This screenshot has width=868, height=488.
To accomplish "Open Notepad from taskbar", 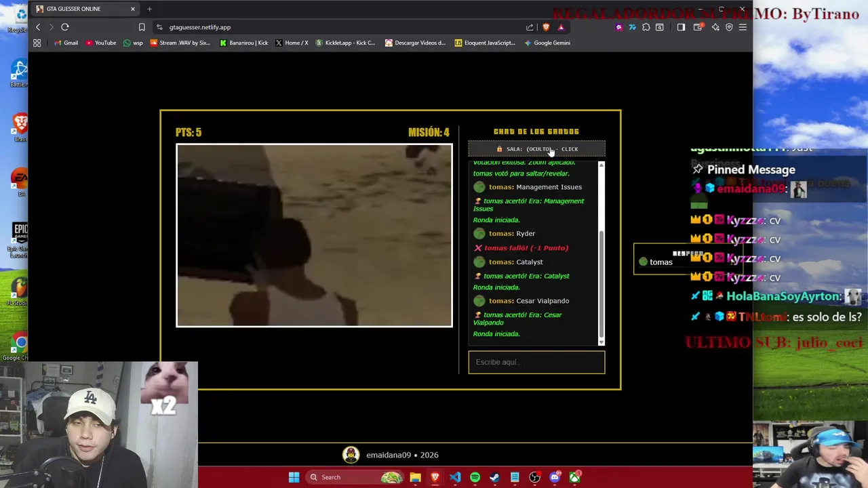I will [515, 477].
